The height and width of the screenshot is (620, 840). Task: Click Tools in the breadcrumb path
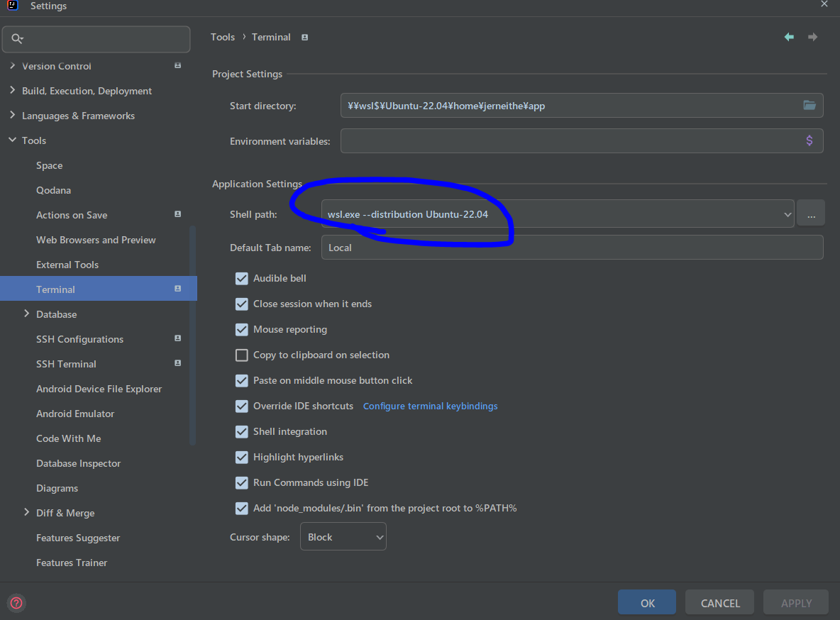[x=223, y=37]
